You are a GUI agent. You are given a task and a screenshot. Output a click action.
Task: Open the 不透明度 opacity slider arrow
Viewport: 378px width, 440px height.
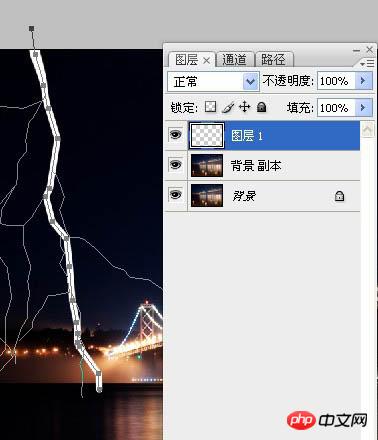363,81
